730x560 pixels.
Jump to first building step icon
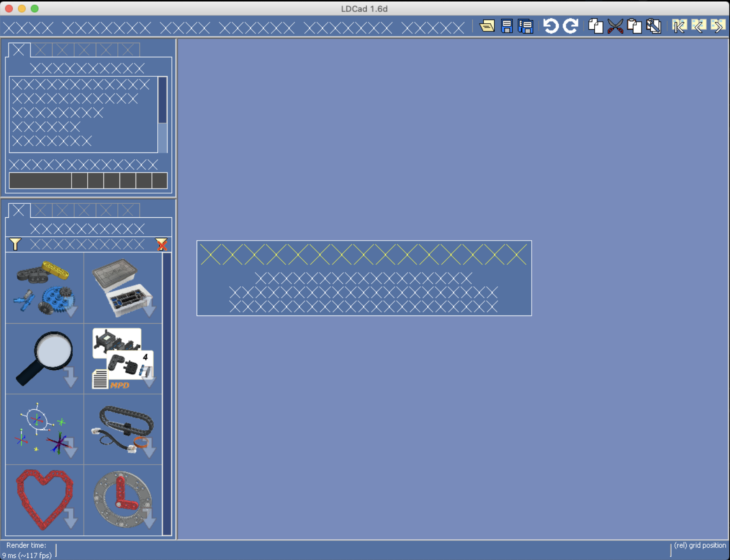(679, 26)
